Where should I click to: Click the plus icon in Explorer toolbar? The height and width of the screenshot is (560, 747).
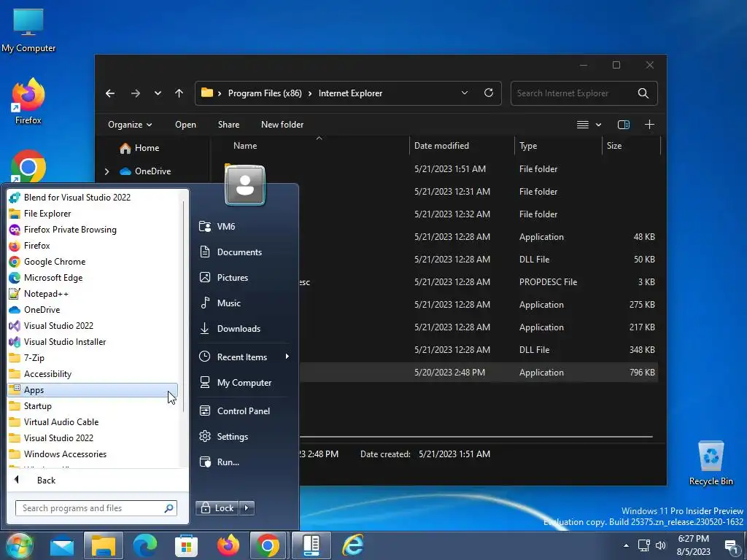[x=649, y=125]
